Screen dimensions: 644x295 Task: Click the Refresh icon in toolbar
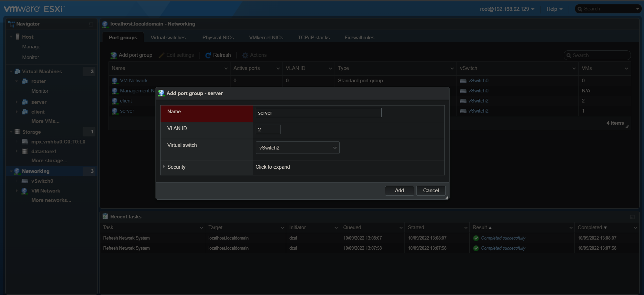point(208,55)
